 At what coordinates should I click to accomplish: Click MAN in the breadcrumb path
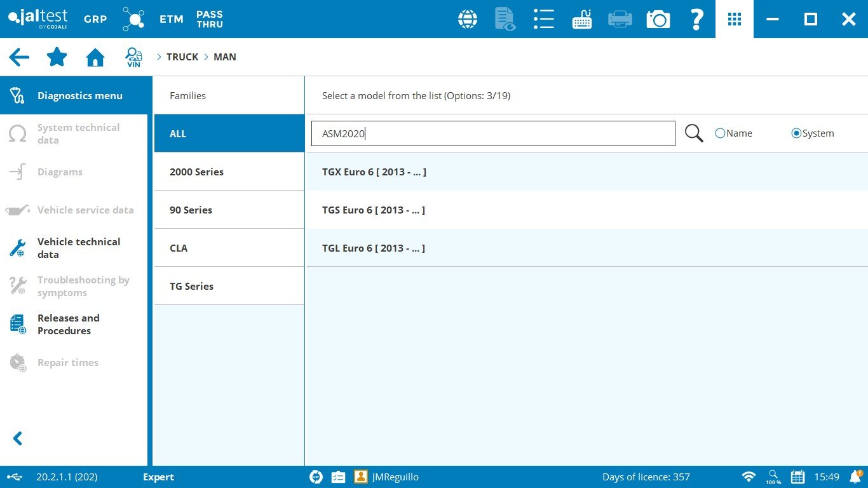point(225,57)
